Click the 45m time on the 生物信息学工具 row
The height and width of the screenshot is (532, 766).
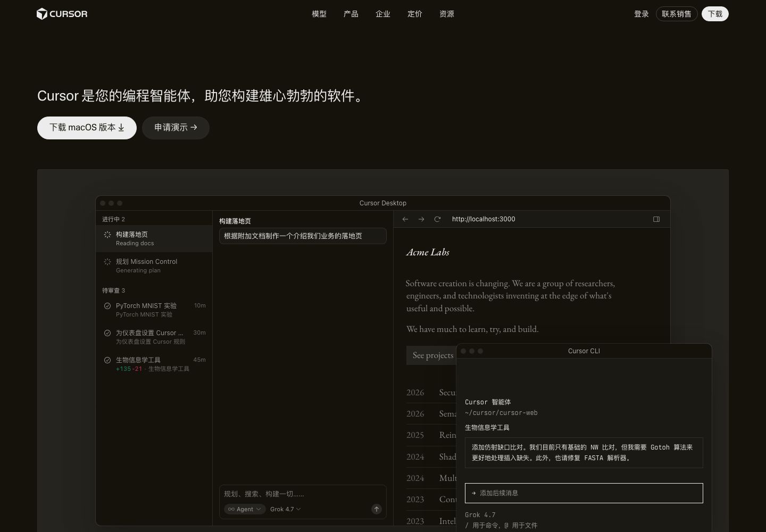[199, 360]
